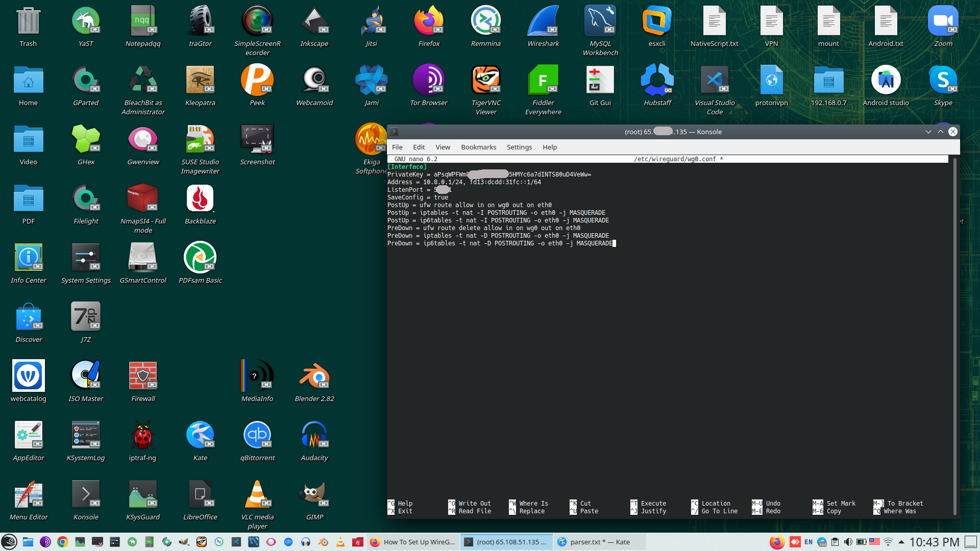Open the openSUSE application launcher menu
980x551 pixels.
coord(9,542)
